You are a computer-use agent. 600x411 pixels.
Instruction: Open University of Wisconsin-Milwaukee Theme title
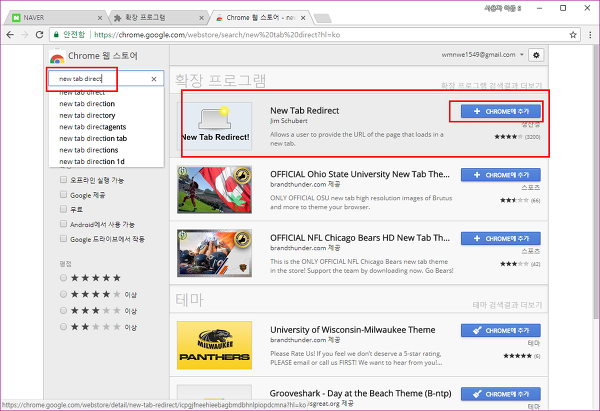352,329
